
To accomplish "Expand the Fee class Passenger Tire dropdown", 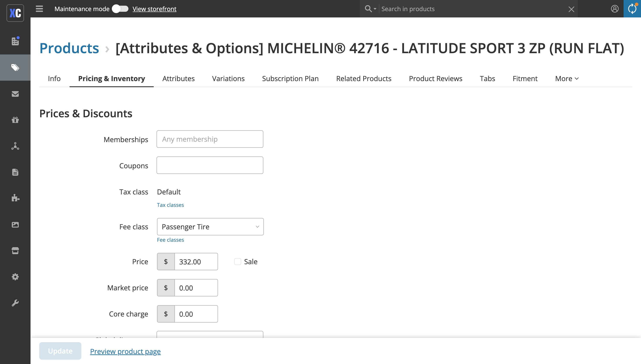I will tap(210, 226).
